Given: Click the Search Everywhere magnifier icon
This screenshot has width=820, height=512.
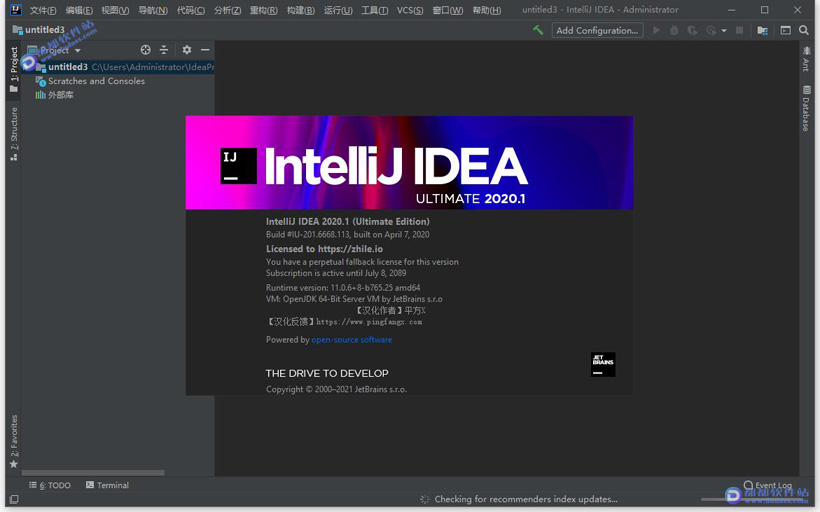Looking at the screenshot, I should click(804, 30).
